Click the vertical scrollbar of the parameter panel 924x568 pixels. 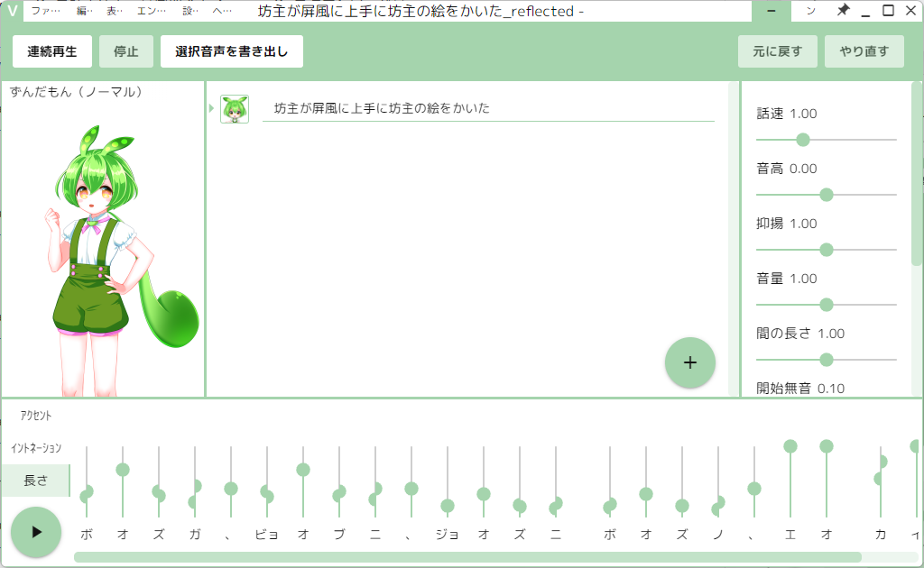[x=917, y=174]
